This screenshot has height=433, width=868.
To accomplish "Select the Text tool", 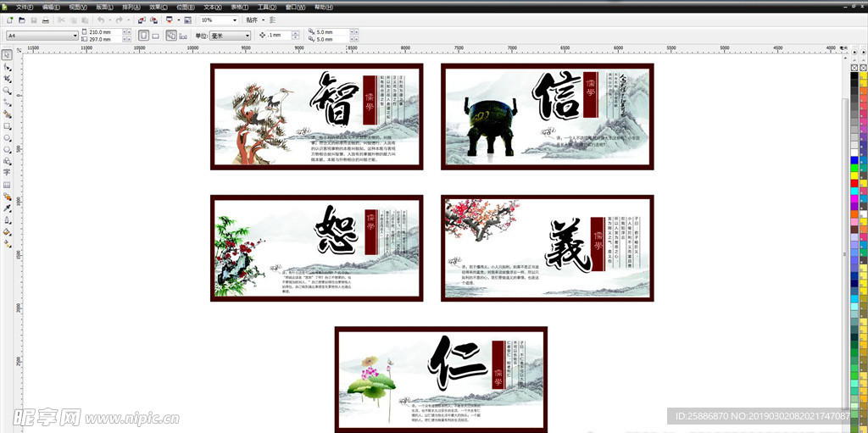I will (7, 172).
